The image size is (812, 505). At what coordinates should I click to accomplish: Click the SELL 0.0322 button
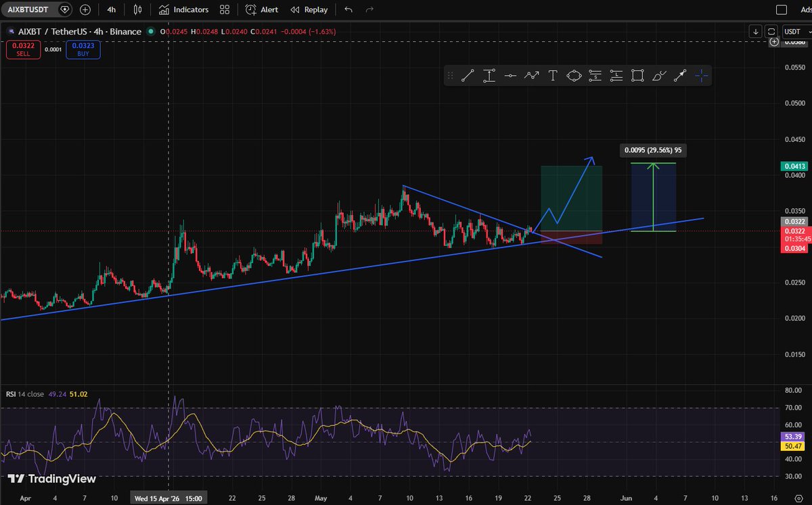(23, 49)
